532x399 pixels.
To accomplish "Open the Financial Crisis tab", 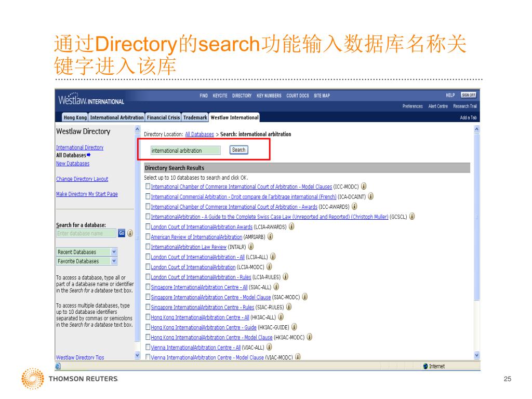I will (163, 117).
